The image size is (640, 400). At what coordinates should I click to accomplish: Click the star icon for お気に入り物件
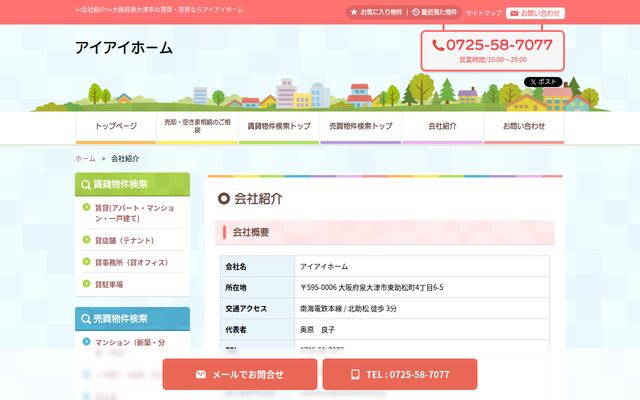pyautogui.click(x=354, y=12)
